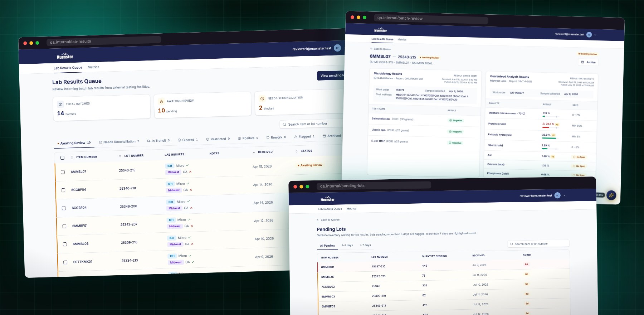644x315 pixels.
Task: Click Midwest lab tag in 25346-210 row
Action: pyautogui.click(x=174, y=190)
